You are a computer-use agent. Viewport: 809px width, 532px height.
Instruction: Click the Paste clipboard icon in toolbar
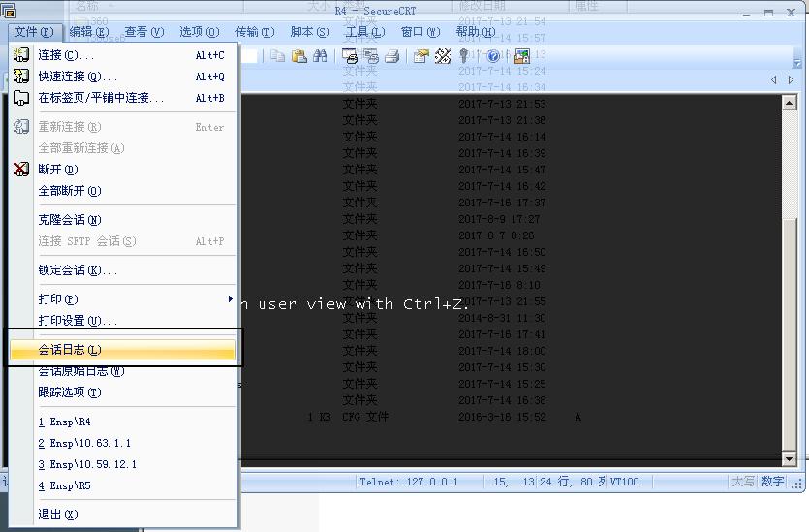[x=299, y=56]
